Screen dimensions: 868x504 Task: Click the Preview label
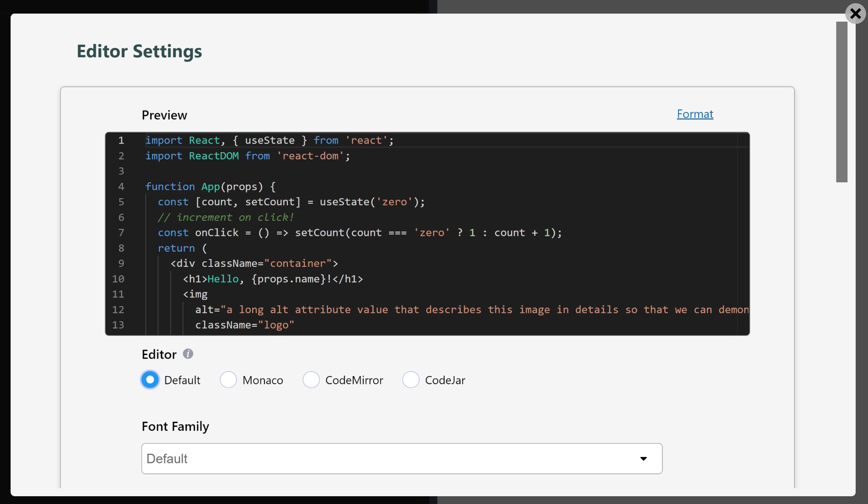(164, 115)
